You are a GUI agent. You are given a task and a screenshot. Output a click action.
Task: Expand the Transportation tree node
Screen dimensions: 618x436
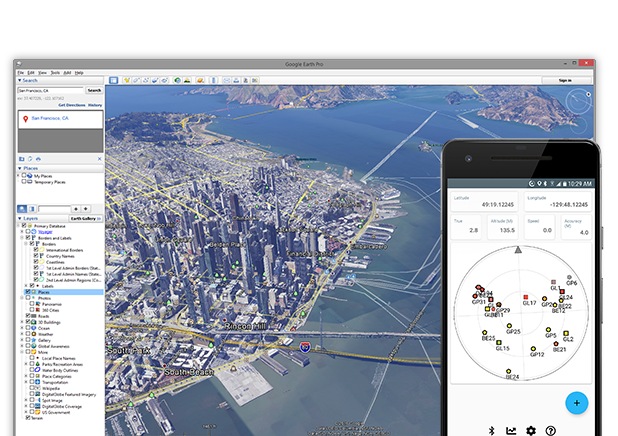click(26, 382)
